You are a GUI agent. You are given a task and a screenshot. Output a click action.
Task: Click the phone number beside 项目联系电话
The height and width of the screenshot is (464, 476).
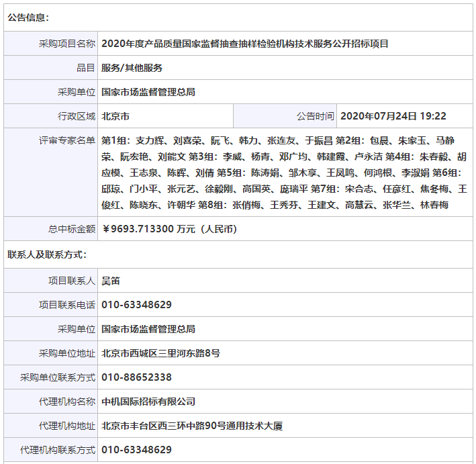(x=136, y=304)
